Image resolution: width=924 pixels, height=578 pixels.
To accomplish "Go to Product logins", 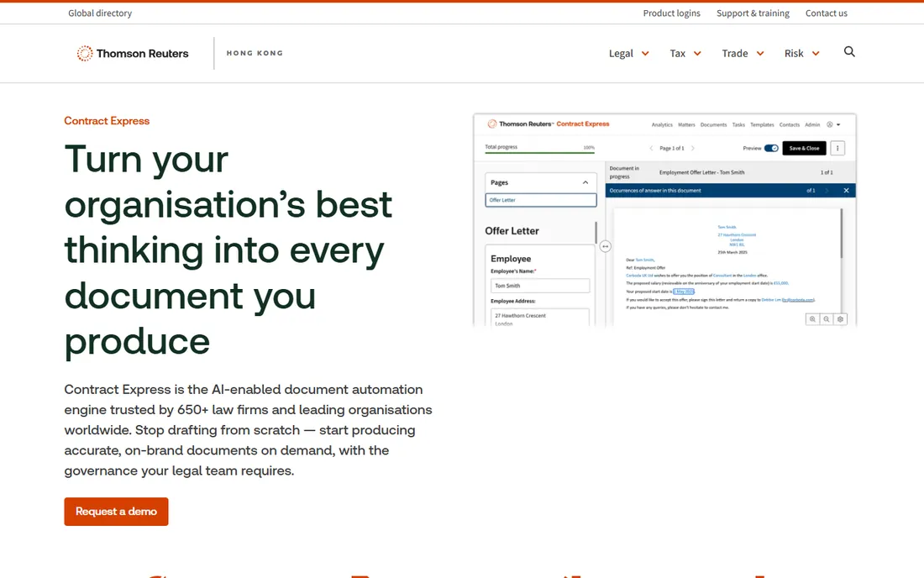I will 672,13.
